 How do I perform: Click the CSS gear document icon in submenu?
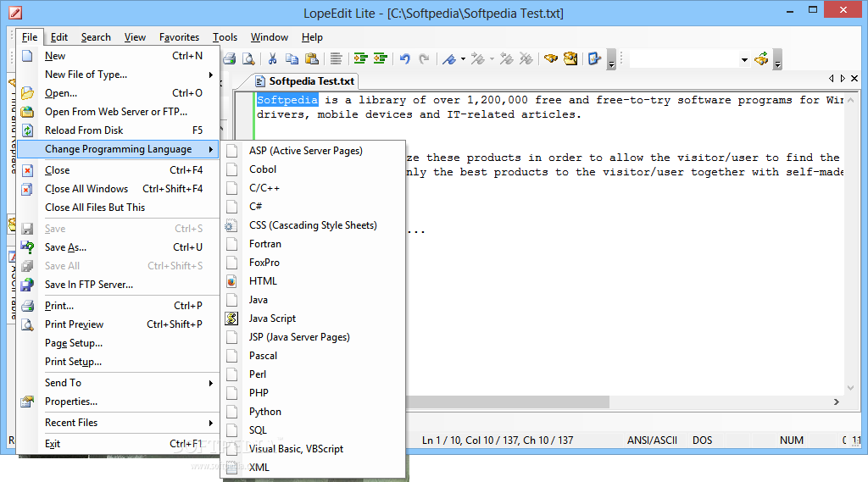click(231, 225)
